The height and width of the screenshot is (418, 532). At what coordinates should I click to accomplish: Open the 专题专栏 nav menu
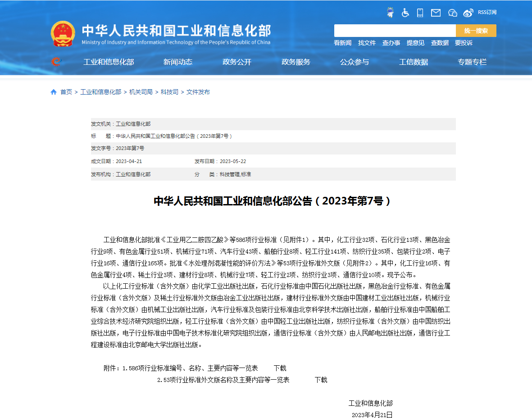[472, 62]
